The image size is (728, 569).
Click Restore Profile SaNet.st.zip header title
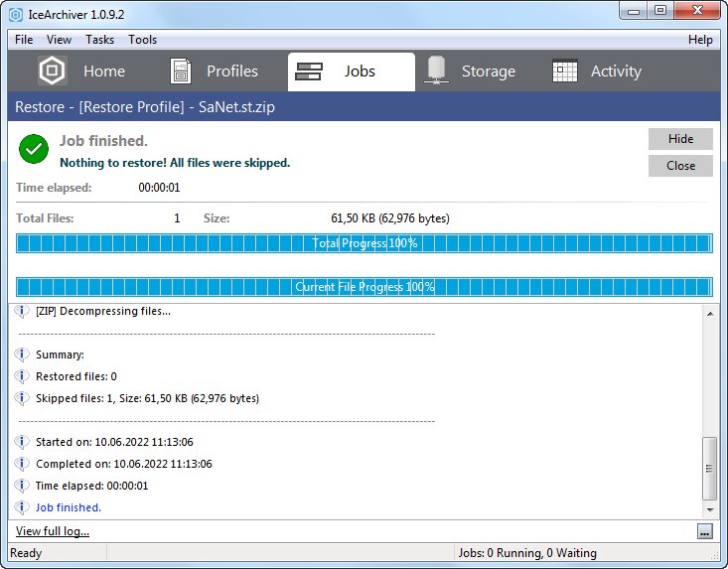point(145,106)
